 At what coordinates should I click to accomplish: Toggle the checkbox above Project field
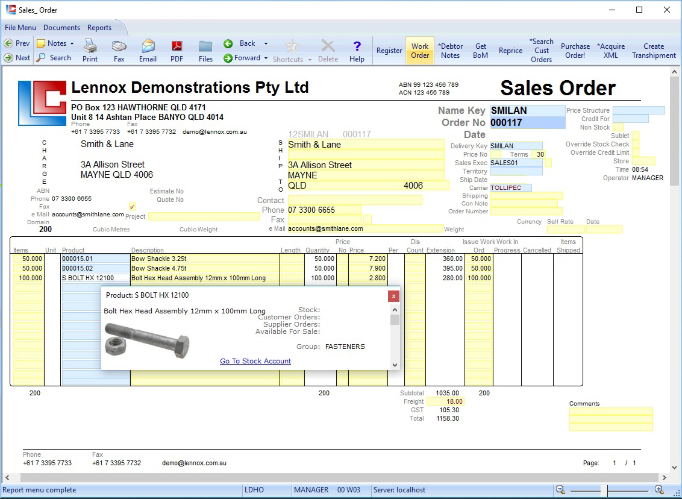click(x=131, y=207)
